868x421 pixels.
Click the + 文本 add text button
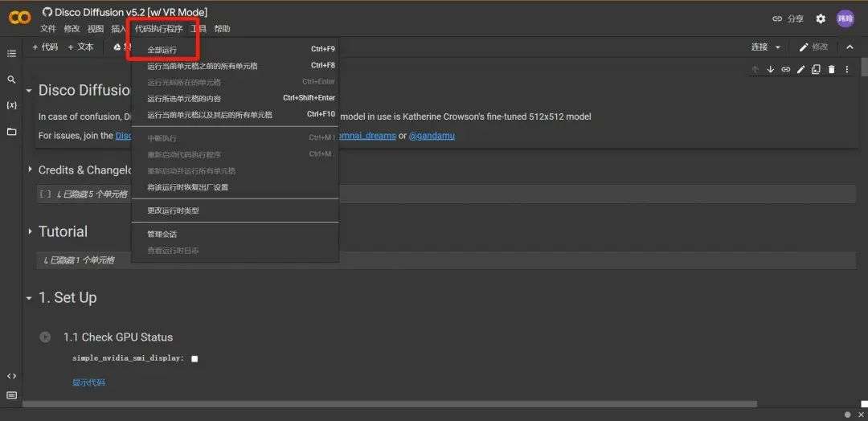[x=81, y=47]
